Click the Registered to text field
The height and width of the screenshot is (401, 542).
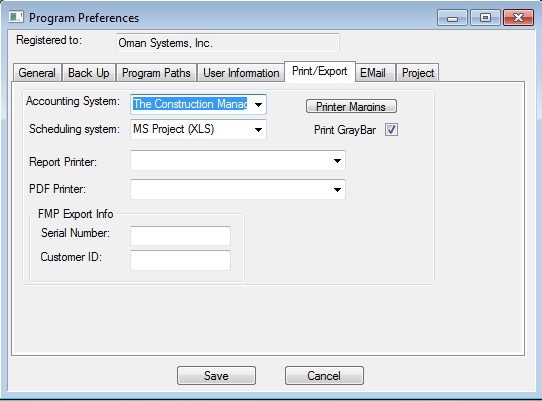[x=228, y=43]
